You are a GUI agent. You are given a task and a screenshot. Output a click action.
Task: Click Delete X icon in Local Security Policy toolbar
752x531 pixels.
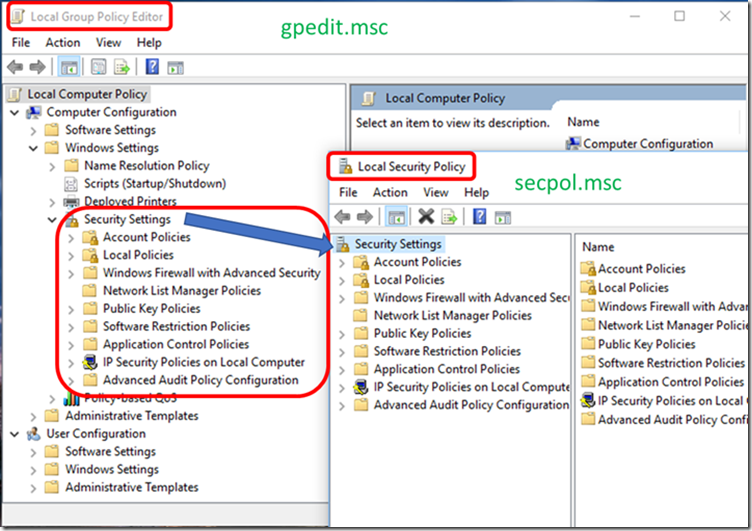point(426,217)
